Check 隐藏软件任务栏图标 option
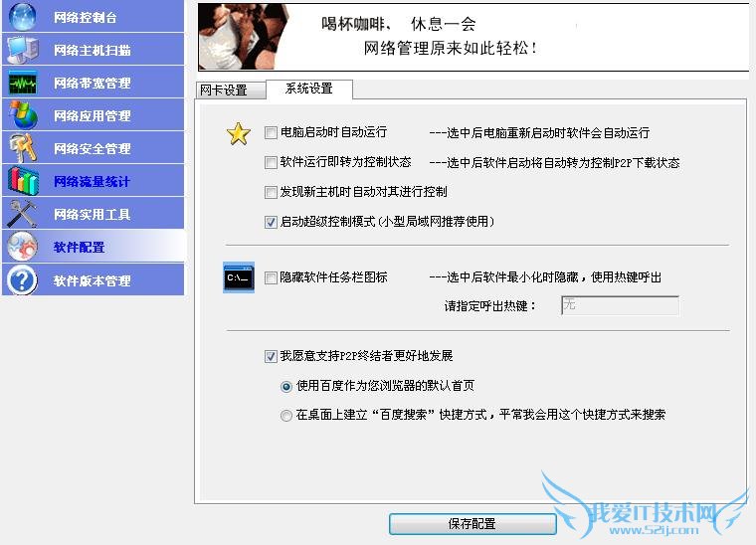The image size is (756, 545). pyautogui.click(x=271, y=277)
